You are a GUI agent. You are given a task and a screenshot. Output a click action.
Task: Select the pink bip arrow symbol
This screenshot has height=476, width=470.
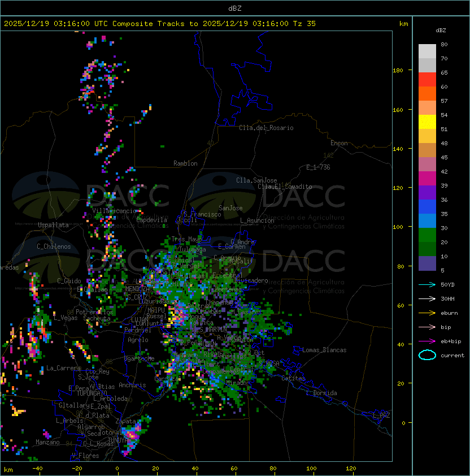point(427,327)
